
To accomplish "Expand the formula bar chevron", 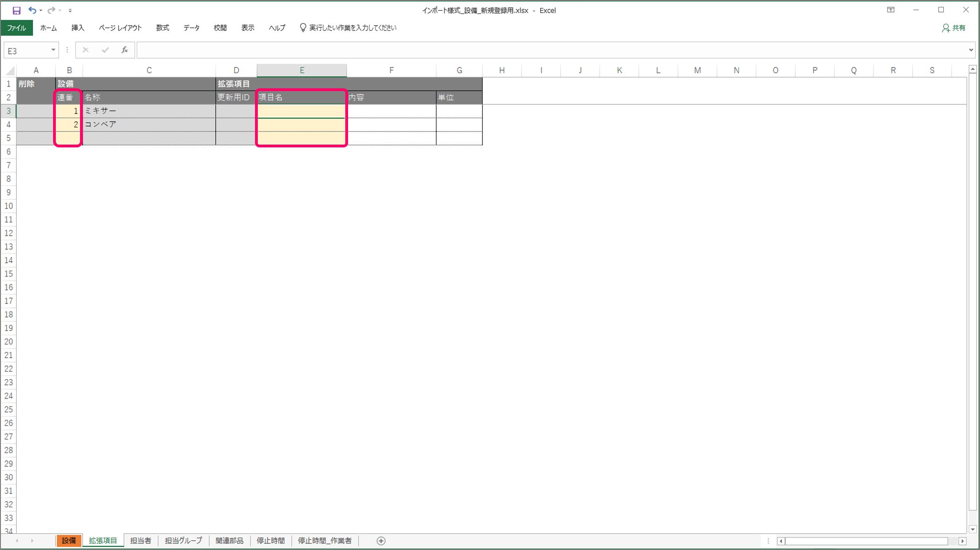I will 971,50.
